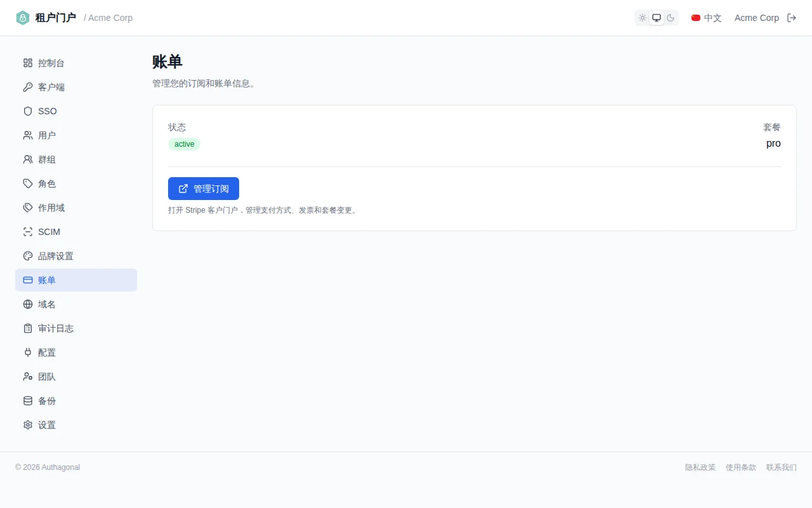This screenshot has height=508, width=812.
Task: Click © 2026 Authagonal footer text
Action: coord(48,467)
